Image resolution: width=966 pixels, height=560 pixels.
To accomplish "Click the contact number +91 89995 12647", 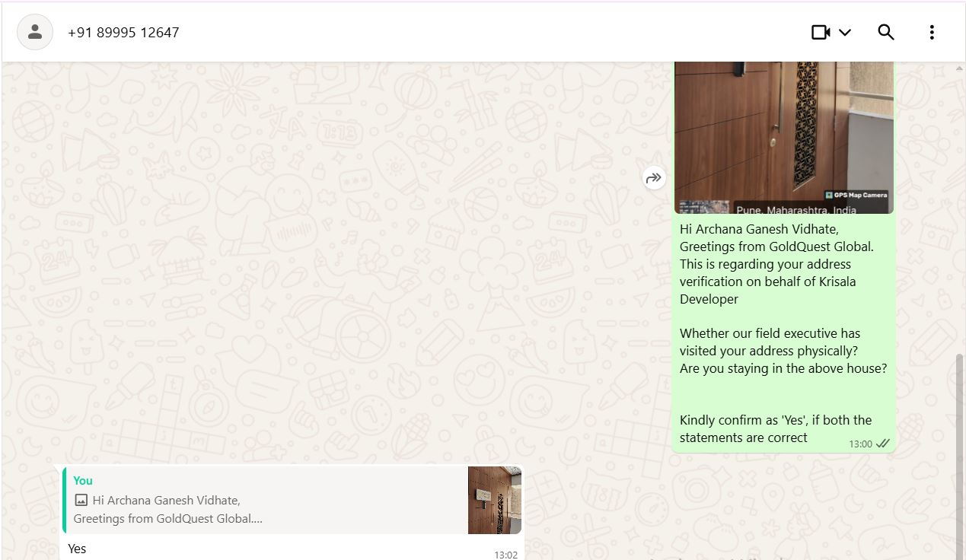I will [x=123, y=33].
